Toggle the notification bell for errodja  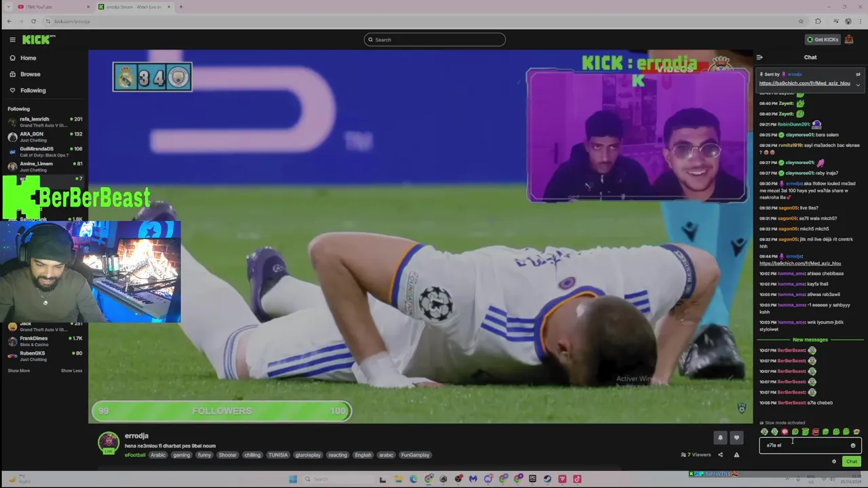720,438
